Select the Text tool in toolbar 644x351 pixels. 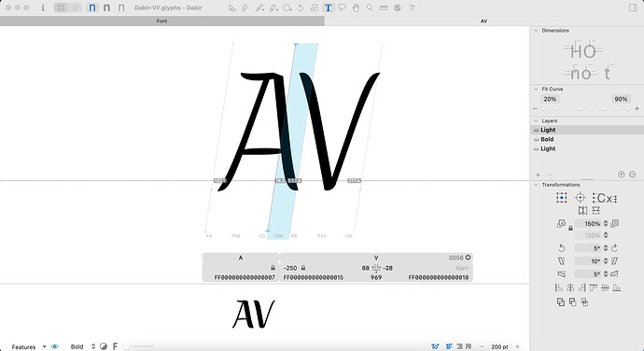coord(329,7)
